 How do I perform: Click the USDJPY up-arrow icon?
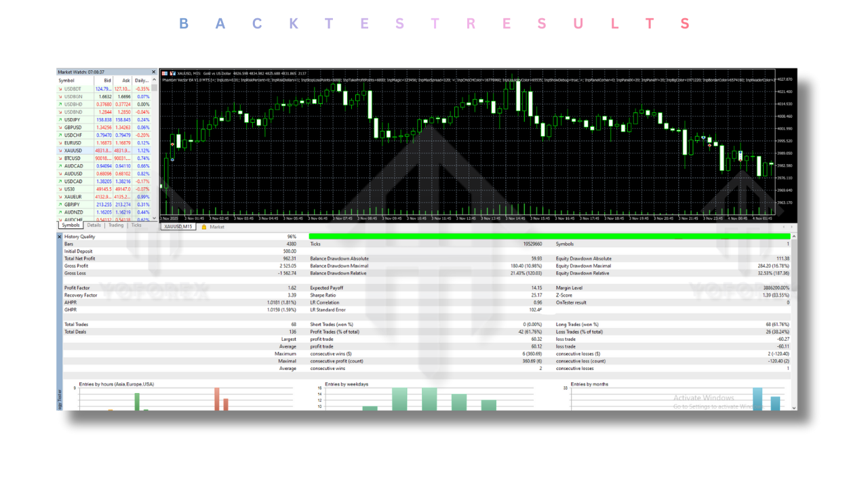click(x=60, y=119)
